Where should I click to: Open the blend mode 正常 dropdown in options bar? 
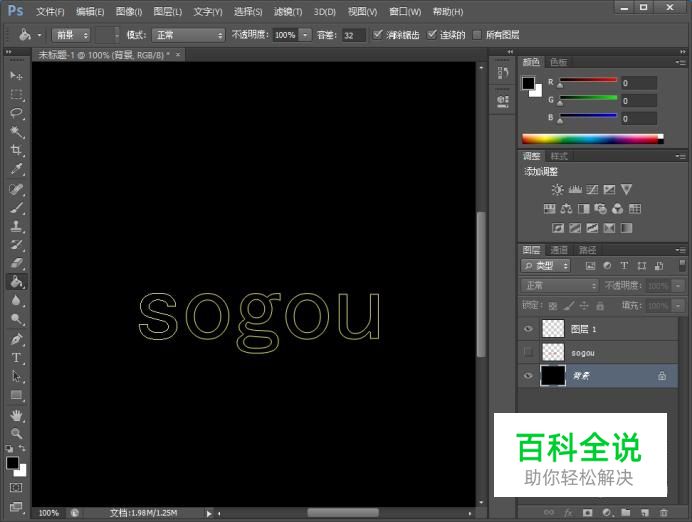pyautogui.click(x=188, y=35)
